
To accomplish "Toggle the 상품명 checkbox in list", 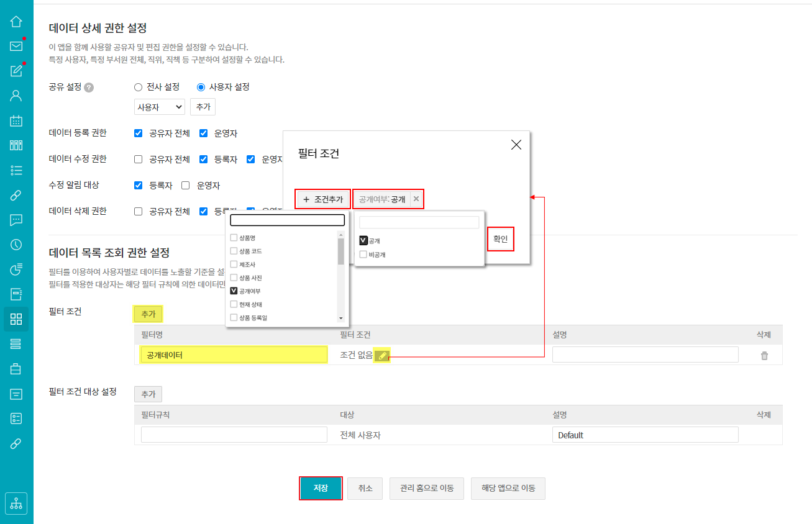I will (234, 238).
